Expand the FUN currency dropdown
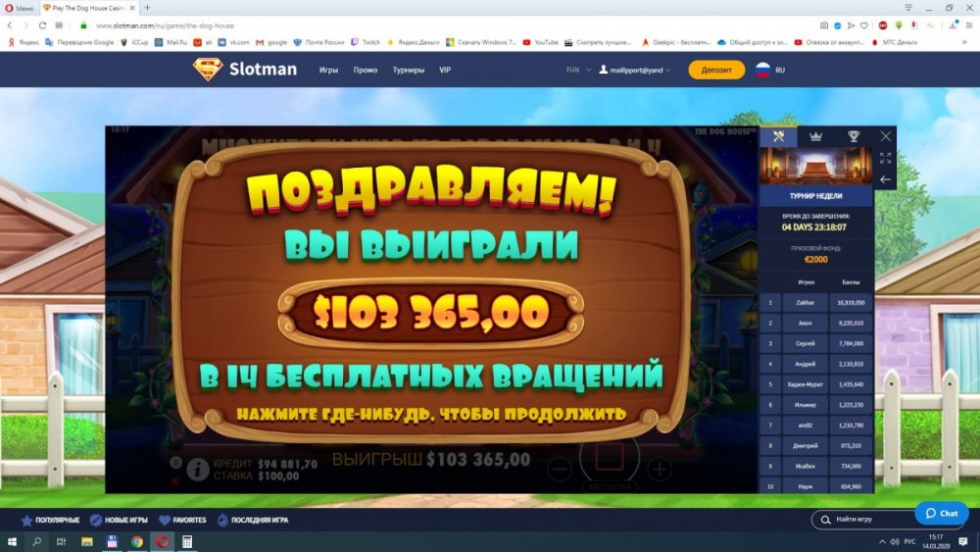 pyautogui.click(x=578, y=71)
